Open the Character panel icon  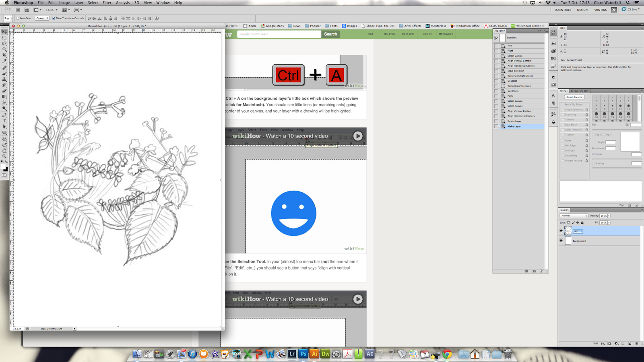click(x=553, y=96)
